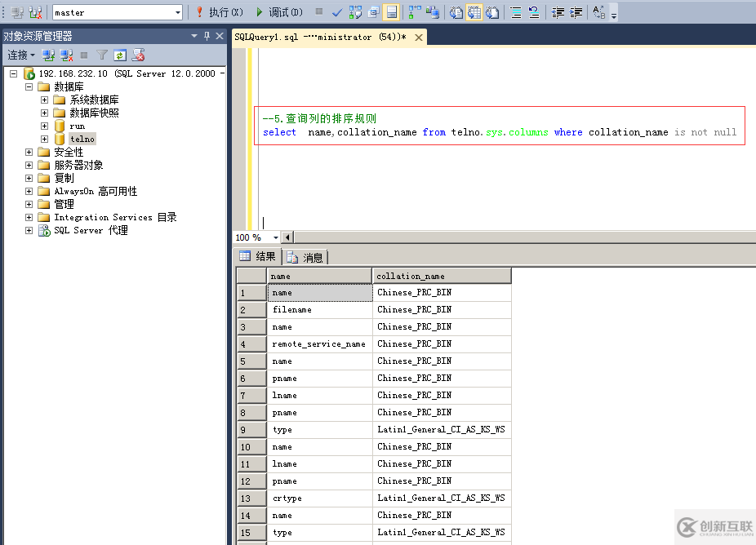756x545 pixels.
Task: Click the telno database icon
Action: coord(60,140)
